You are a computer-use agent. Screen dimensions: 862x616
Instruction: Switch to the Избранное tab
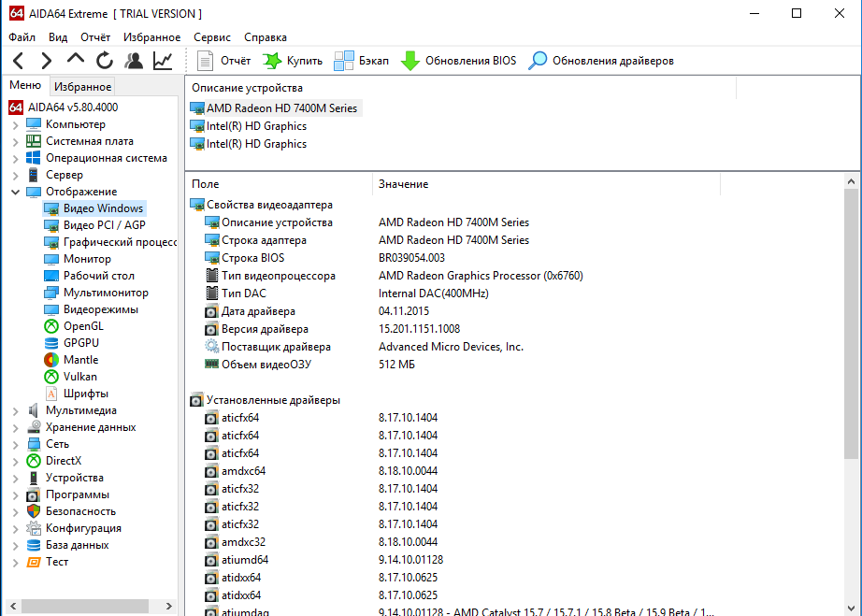(x=82, y=86)
